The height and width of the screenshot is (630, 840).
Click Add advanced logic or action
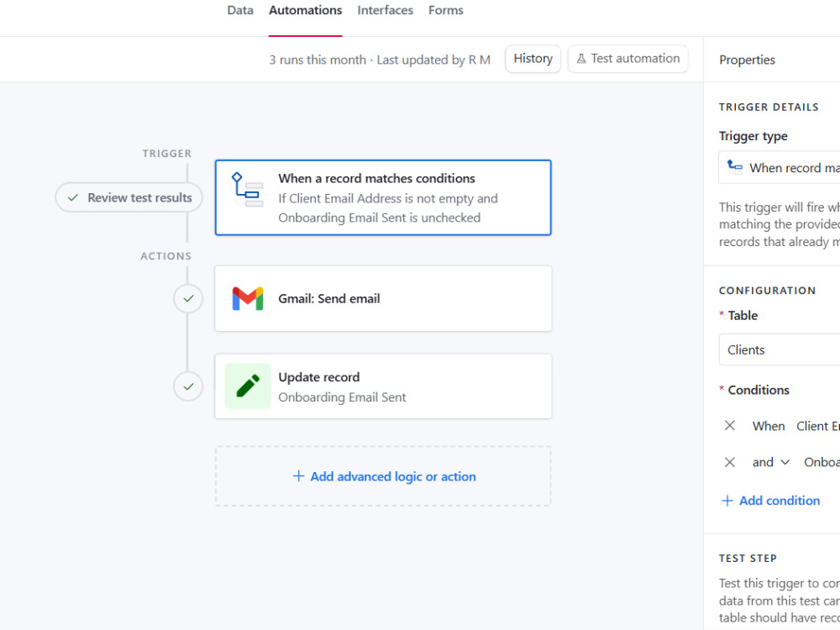point(384,476)
